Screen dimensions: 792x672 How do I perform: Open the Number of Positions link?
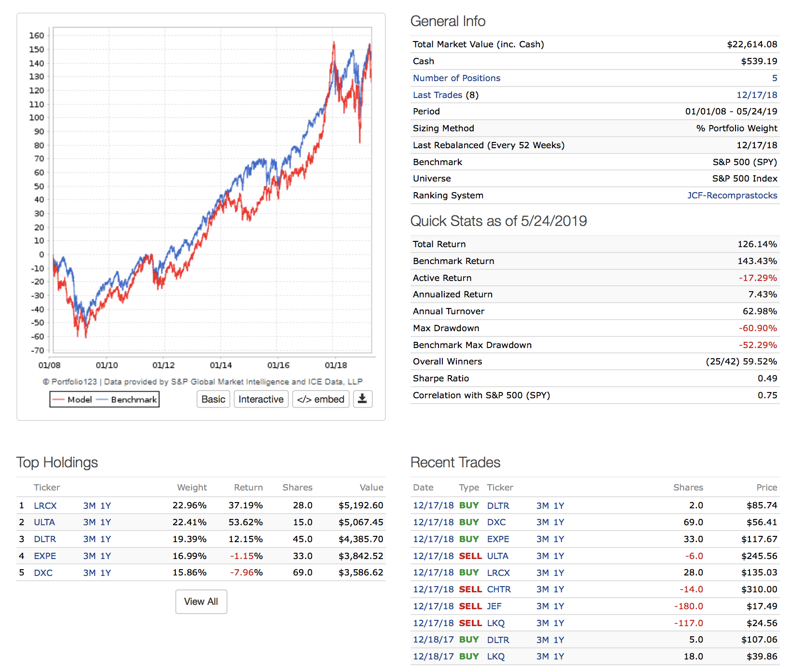456,78
